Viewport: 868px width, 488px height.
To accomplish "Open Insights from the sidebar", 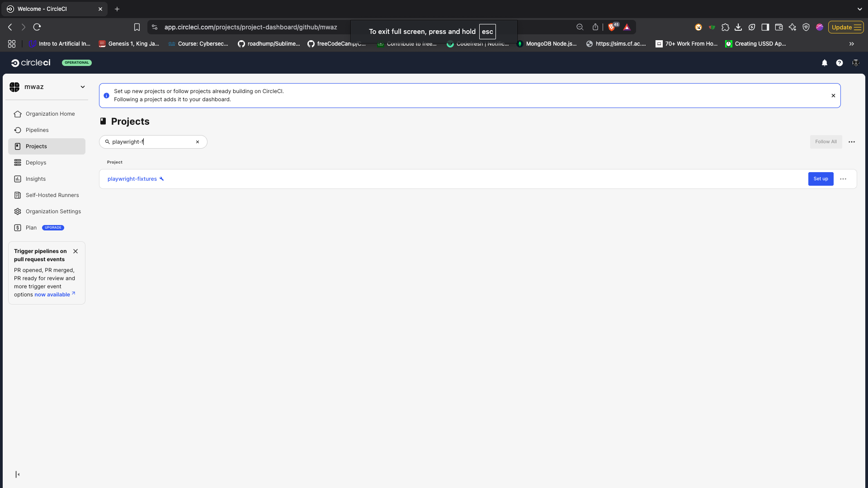I will coord(36,179).
